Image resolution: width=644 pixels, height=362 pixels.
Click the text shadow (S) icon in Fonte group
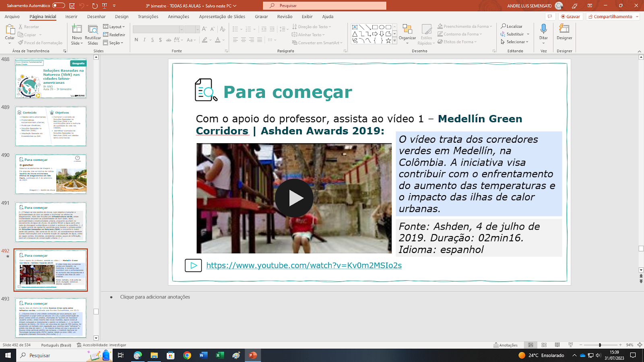pos(160,40)
